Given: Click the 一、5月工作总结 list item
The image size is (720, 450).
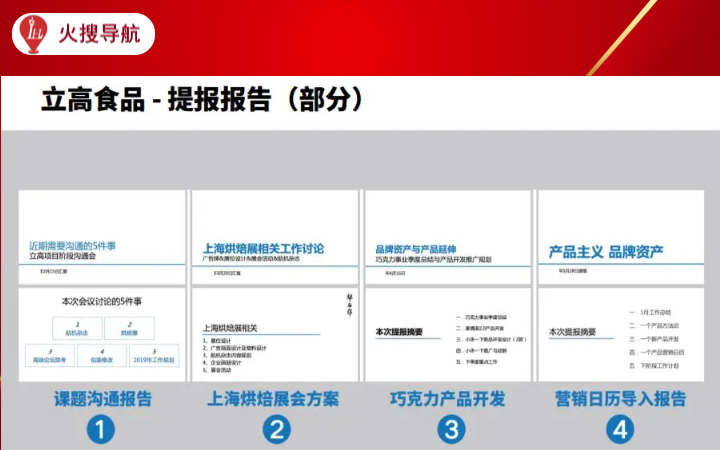Looking at the screenshot, I should [x=650, y=312].
